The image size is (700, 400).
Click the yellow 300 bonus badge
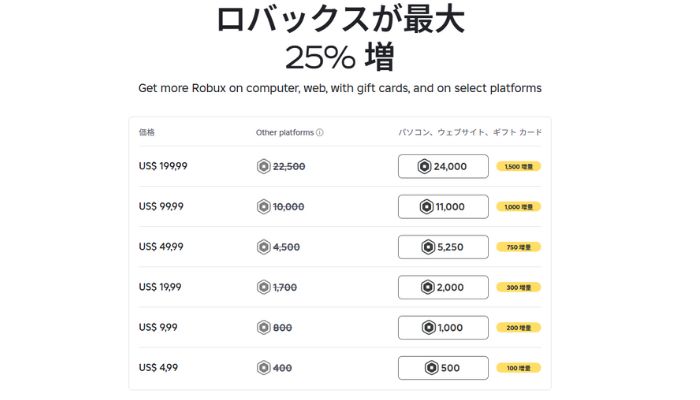click(518, 287)
